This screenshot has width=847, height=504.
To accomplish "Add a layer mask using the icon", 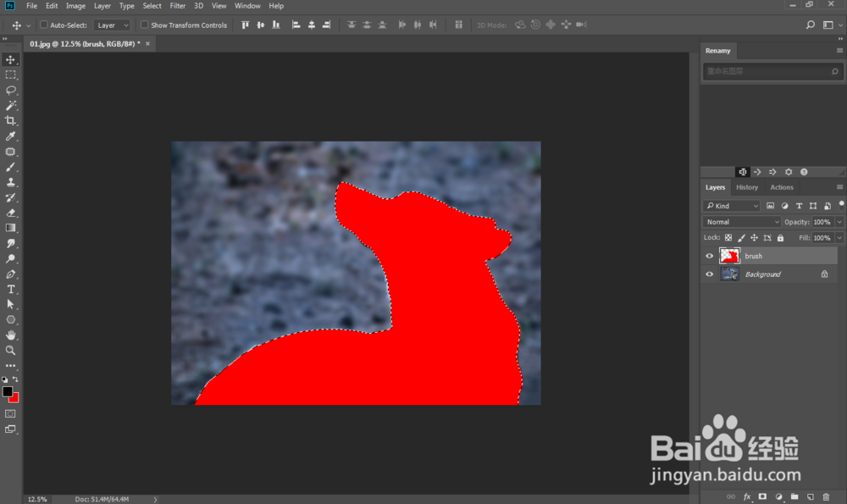I will (x=762, y=496).
